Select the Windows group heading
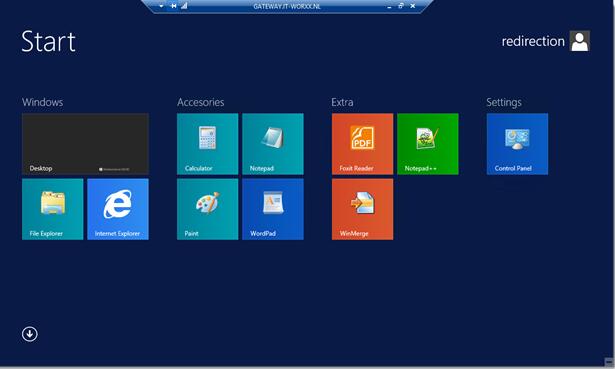The width and height of the screenshot is (615, 369). pos(42,102)
